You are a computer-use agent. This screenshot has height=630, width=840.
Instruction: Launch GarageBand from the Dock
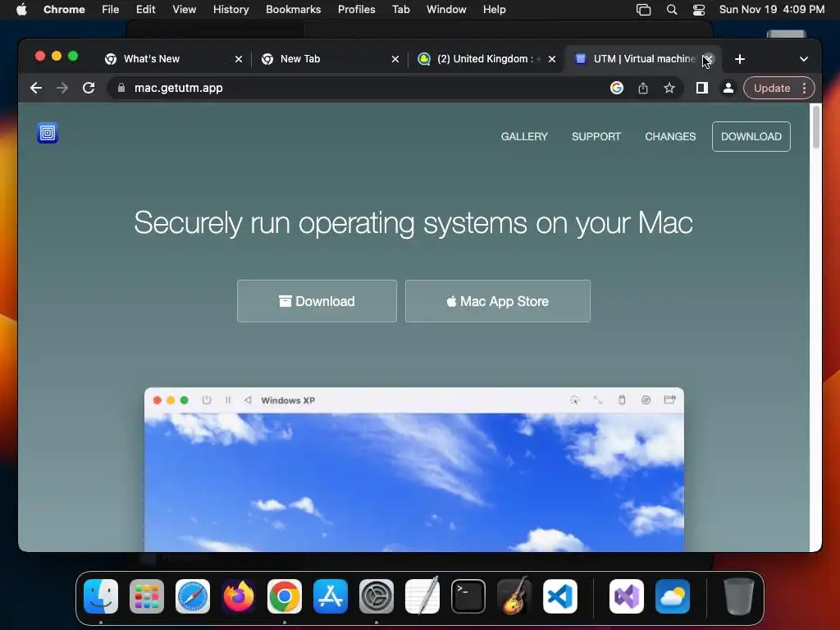(514, 596)
